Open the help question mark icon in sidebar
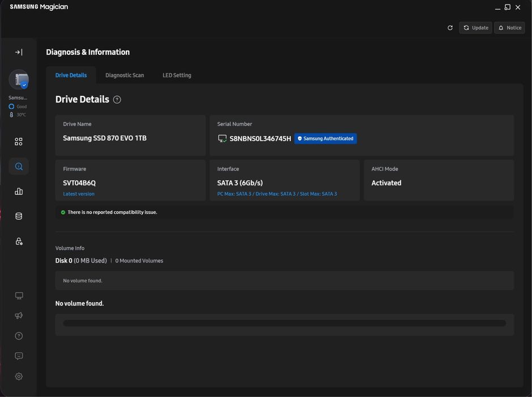Screen dimensions: 532x397 tap(19, 336)
